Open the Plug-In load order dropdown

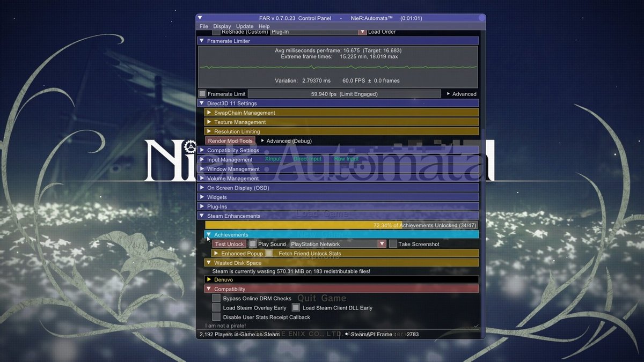pos(363,32)
